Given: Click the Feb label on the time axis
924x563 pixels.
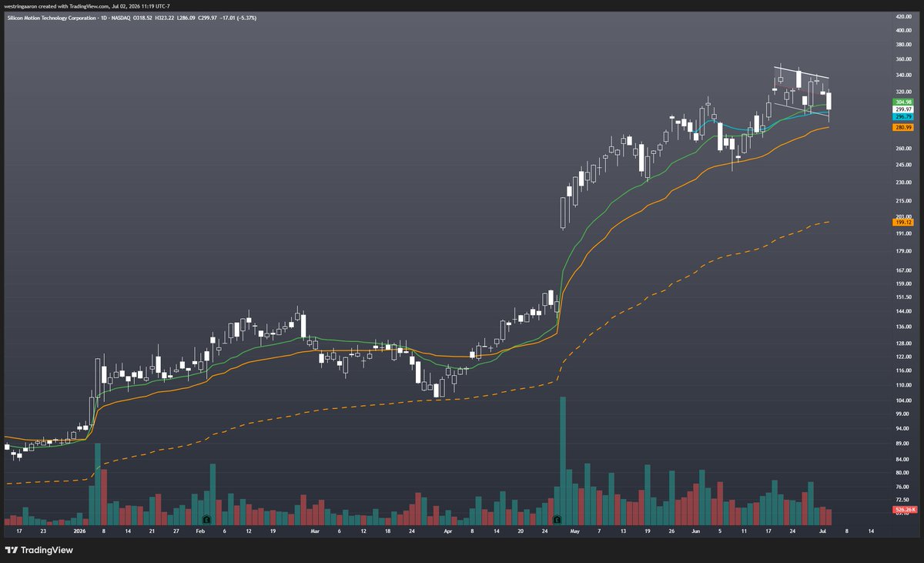Looking at the screenshot, I should coord(200,531).
